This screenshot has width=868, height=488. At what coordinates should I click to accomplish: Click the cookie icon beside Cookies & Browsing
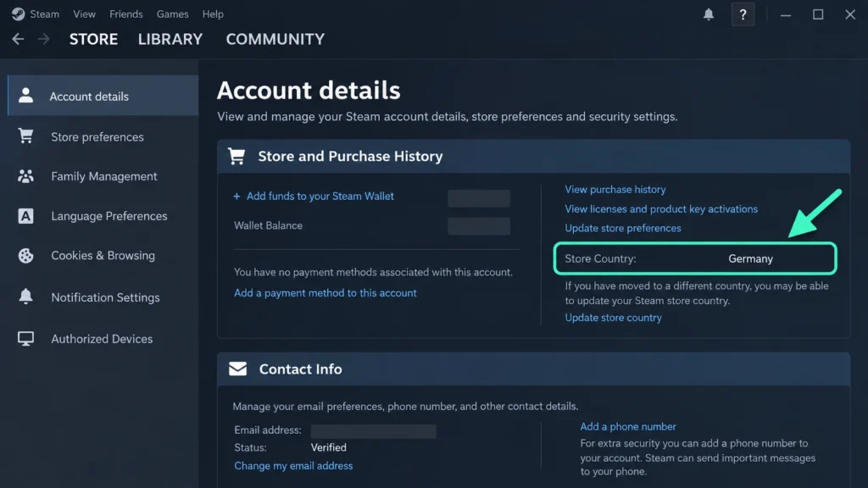pos(25,256)
